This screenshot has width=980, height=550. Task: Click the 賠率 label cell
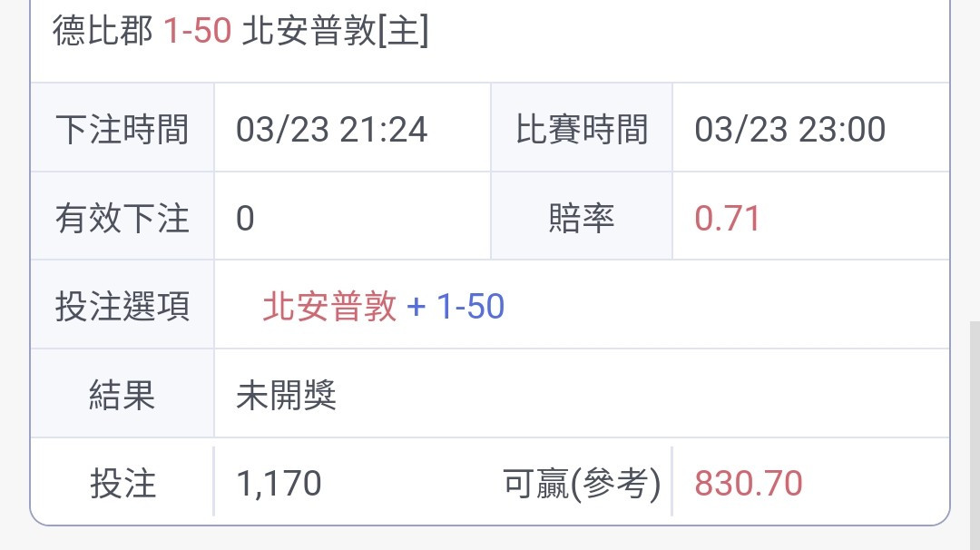coord(582,216)
